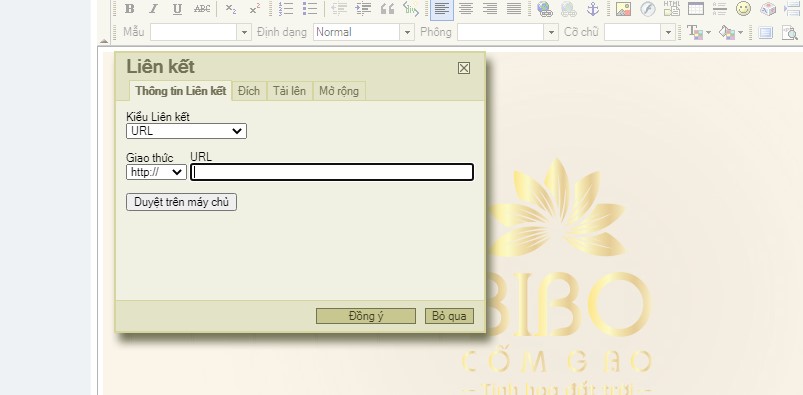Click the Đồng ý button
The image size is (803, 395).
[366, 316]
